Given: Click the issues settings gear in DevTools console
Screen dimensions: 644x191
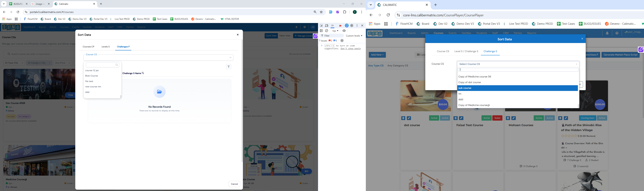Looking at the screenshot, I should [342, 41].
